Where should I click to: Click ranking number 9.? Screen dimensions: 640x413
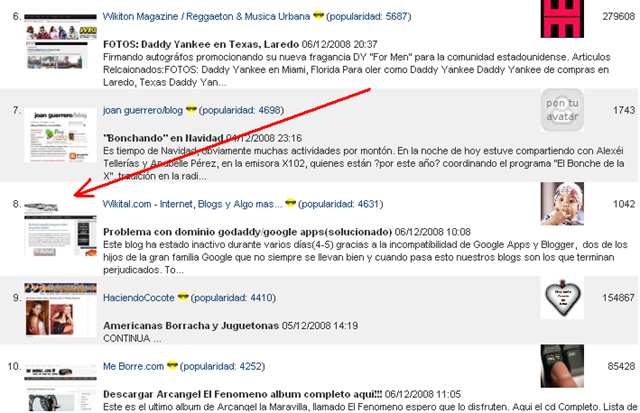(x=16, y=298)
